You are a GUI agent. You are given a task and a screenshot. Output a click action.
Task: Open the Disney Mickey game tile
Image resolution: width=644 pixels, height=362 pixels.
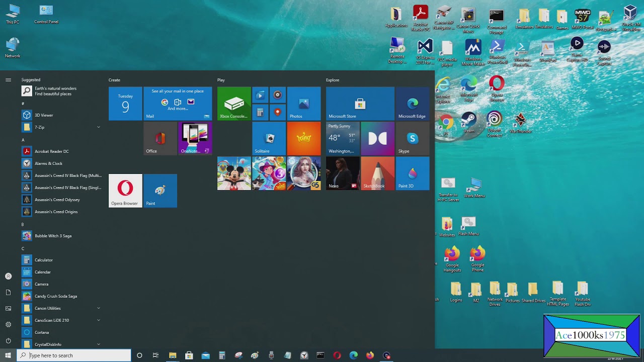coord(234,173)
